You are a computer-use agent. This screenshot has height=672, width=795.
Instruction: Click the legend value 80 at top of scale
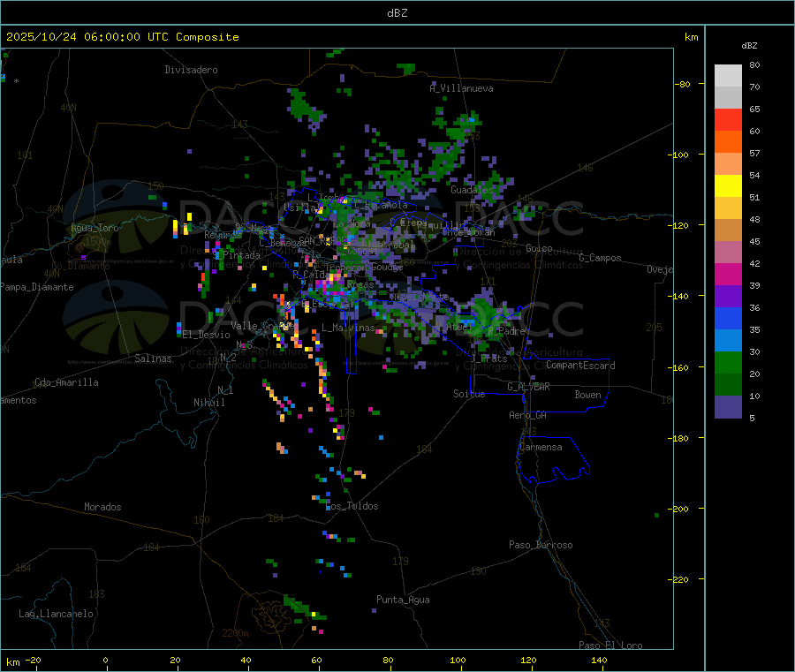[754, 64]
